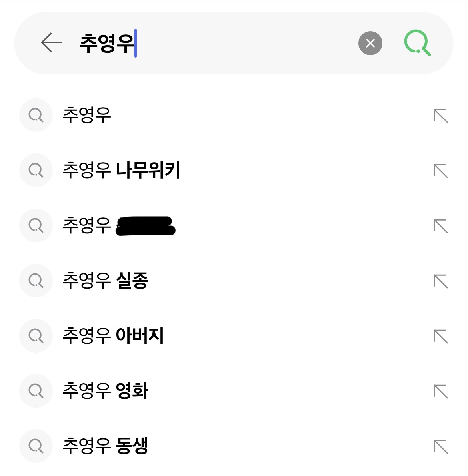Insert 추영우 실종 using its arrow icon
This screenshot has width=468, height=476.
click(x=441, y=281)
